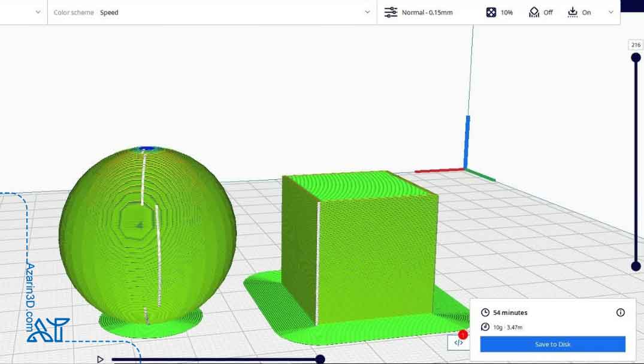The width and height of the screenshot is (644, 364).
Task: Click the infill density icon showing 10%
Action: pyautogui.click(x=491, y=12)
